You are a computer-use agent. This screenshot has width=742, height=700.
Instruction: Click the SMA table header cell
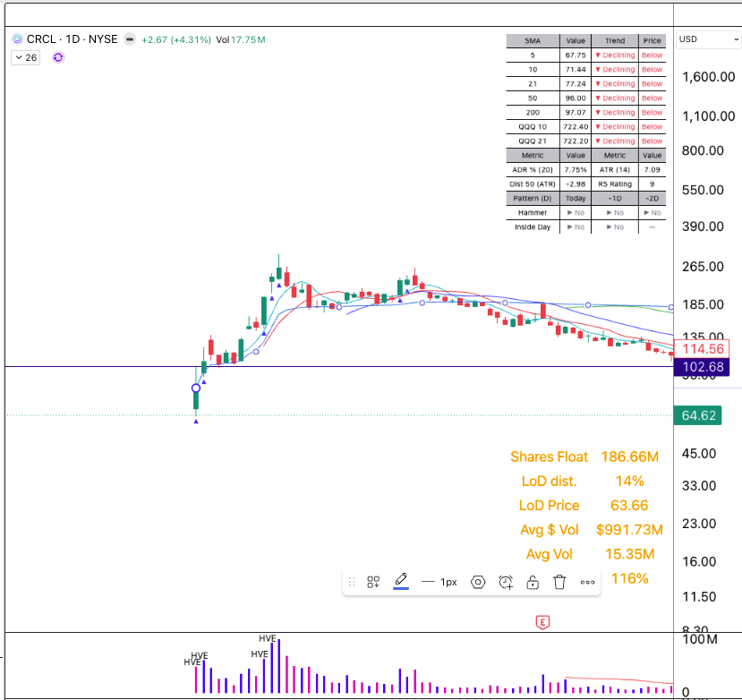[x=533, y=40]
